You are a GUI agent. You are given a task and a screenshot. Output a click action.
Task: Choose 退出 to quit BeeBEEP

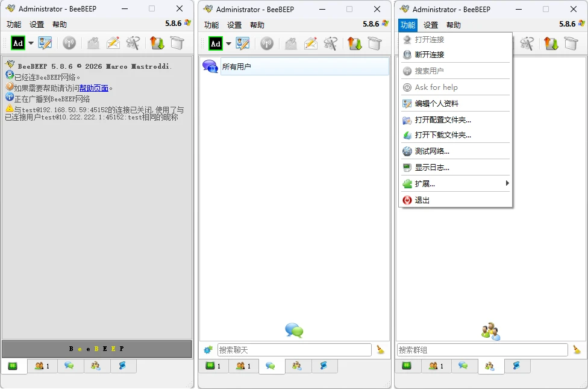(x=455, y=200)
